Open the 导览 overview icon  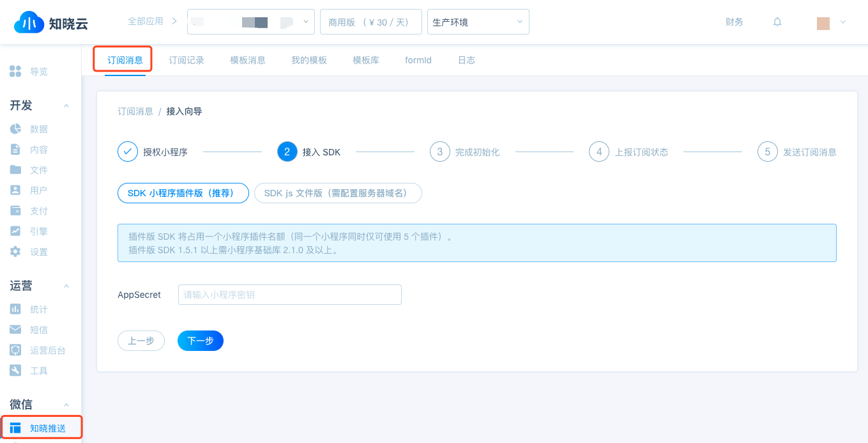point(16,72)
